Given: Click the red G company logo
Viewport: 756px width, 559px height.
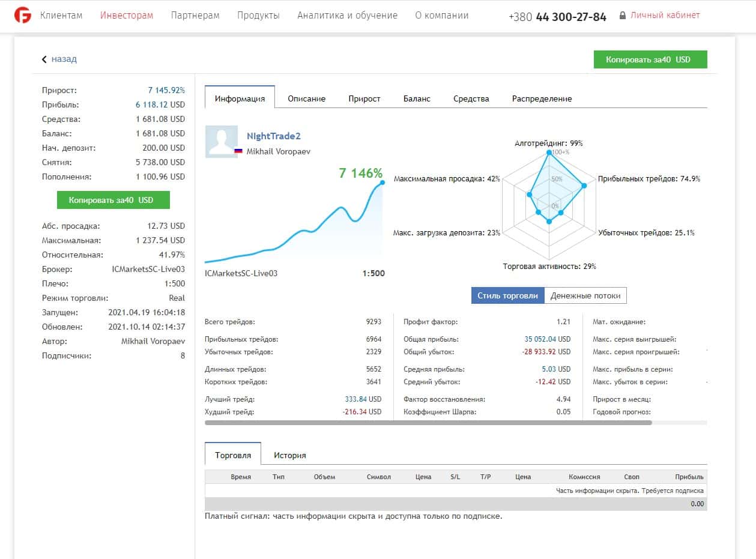Looking at the screenshot, I should coord(23,15).
